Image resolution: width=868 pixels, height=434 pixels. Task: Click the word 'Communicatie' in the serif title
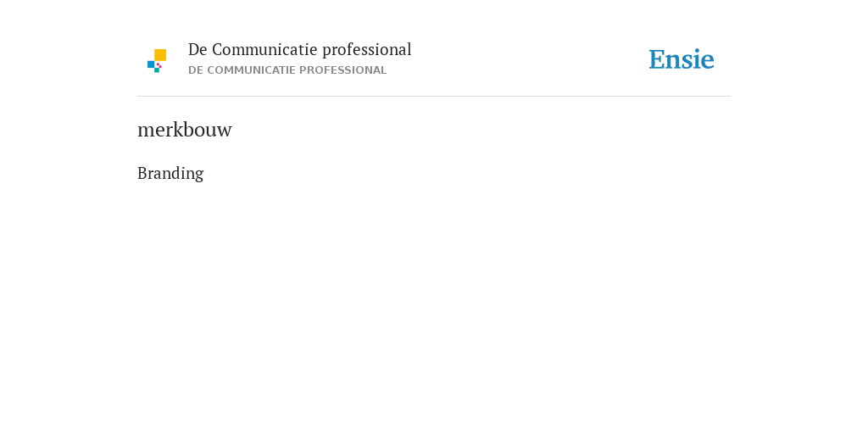tap(264, 50)
